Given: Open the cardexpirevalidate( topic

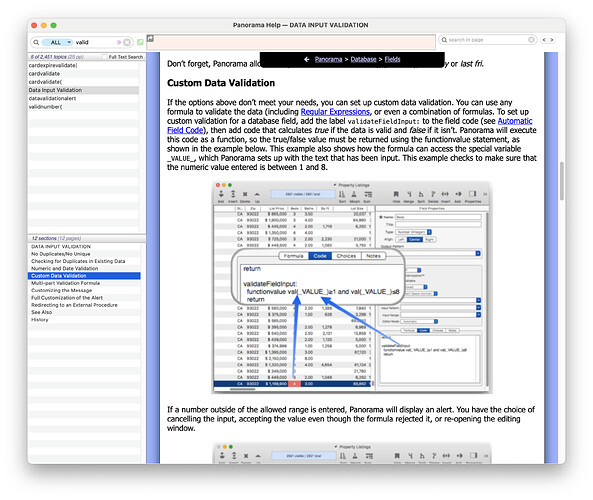Looking at the screenshot, I should point(83,65).
